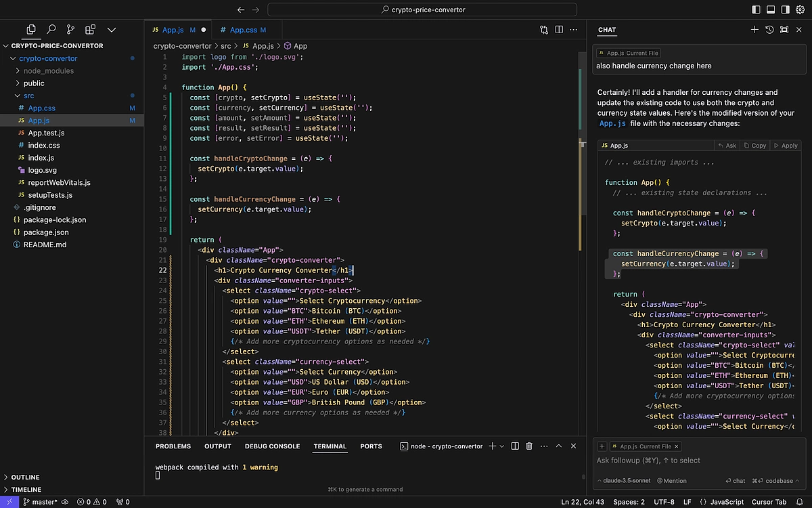The height and width of the screenshot is (508, 812).
Task: Switch to the DEBUG CONSOLE panel tab
Action: (x=272, y=446)
